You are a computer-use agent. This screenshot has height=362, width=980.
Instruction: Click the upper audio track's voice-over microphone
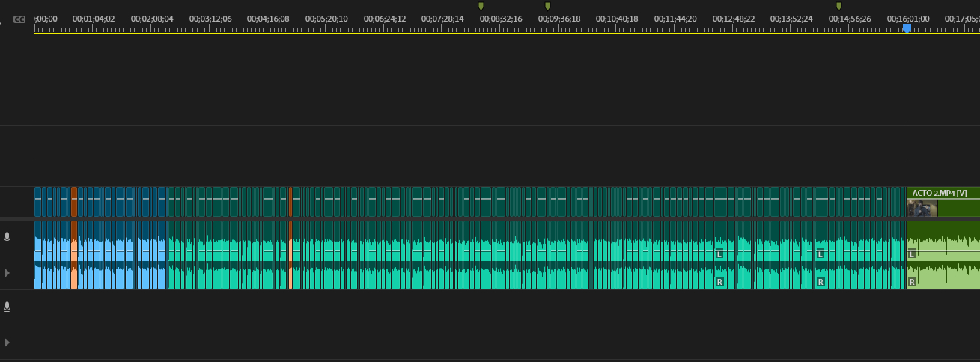point(7,237)
